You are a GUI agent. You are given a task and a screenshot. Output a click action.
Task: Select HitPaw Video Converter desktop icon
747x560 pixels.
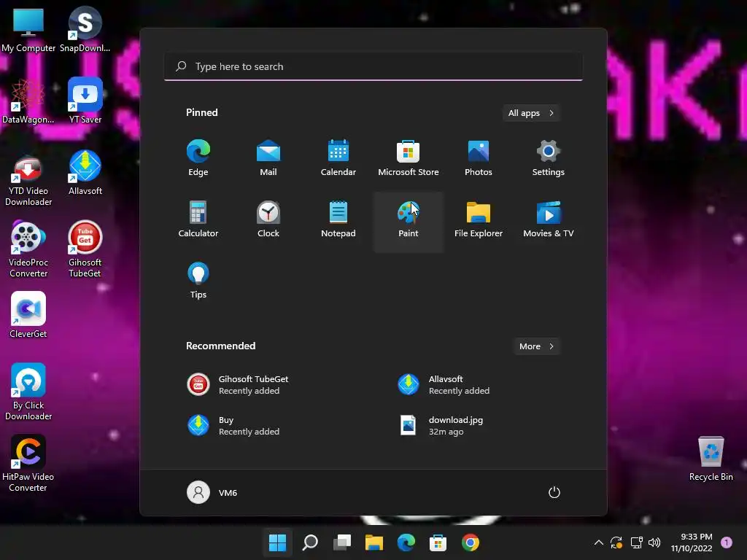[28, 464]
